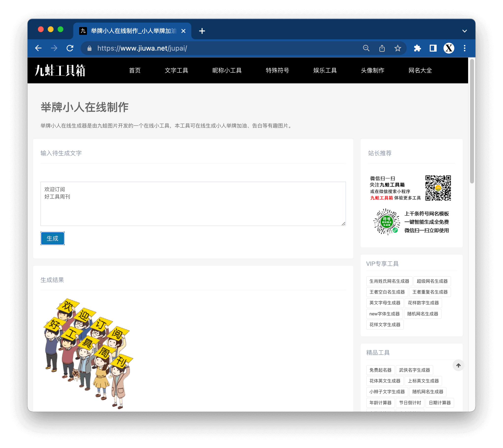Open 王者空白名生成器 link
The height and width of the screenshot is (448, 503).
tap(387, 292)
